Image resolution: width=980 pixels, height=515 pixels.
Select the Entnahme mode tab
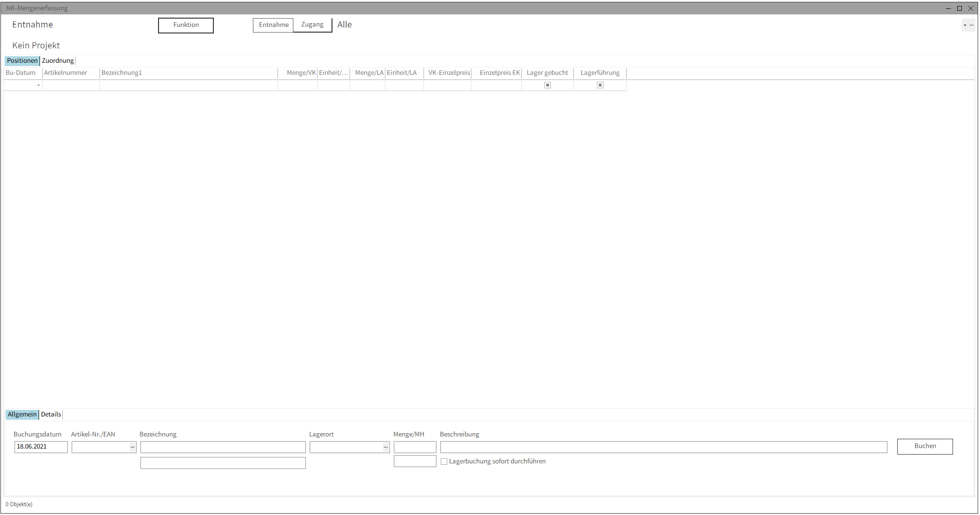[273, 25]
